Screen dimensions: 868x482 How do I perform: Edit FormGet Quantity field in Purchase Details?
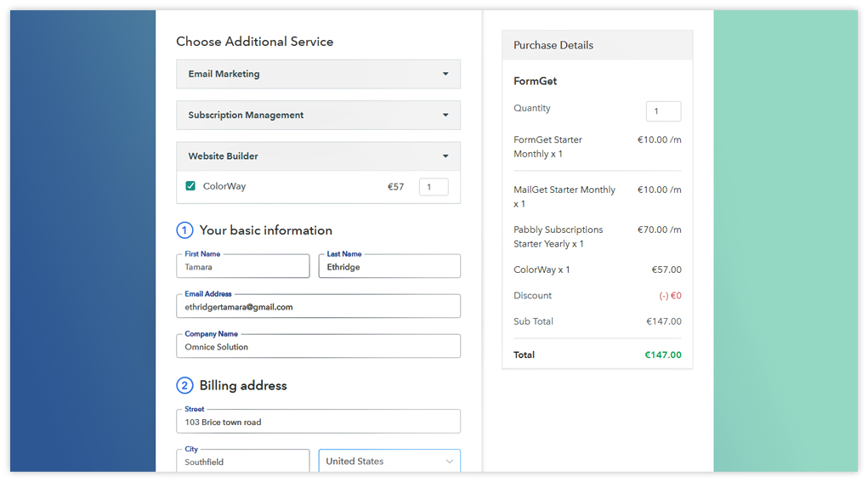tap(663, 111)
